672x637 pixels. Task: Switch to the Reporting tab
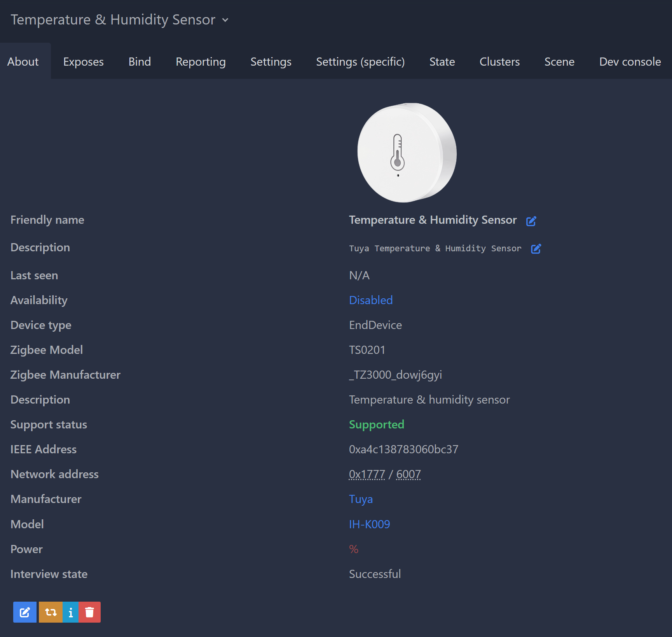(201, 61)
